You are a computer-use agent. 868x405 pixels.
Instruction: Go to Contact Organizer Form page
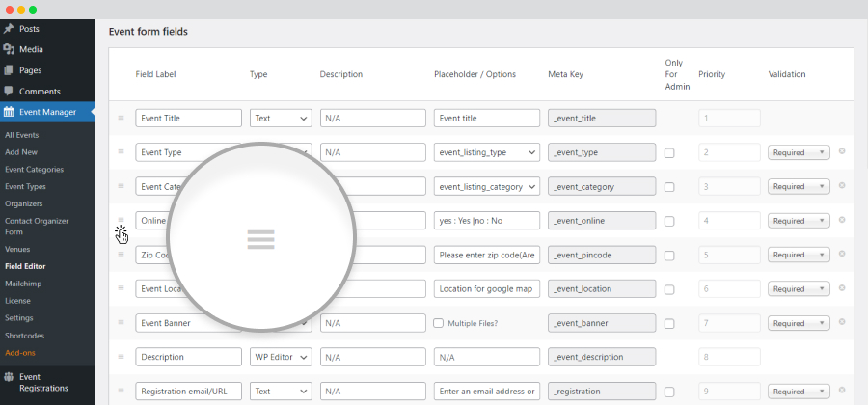[37, 227]
